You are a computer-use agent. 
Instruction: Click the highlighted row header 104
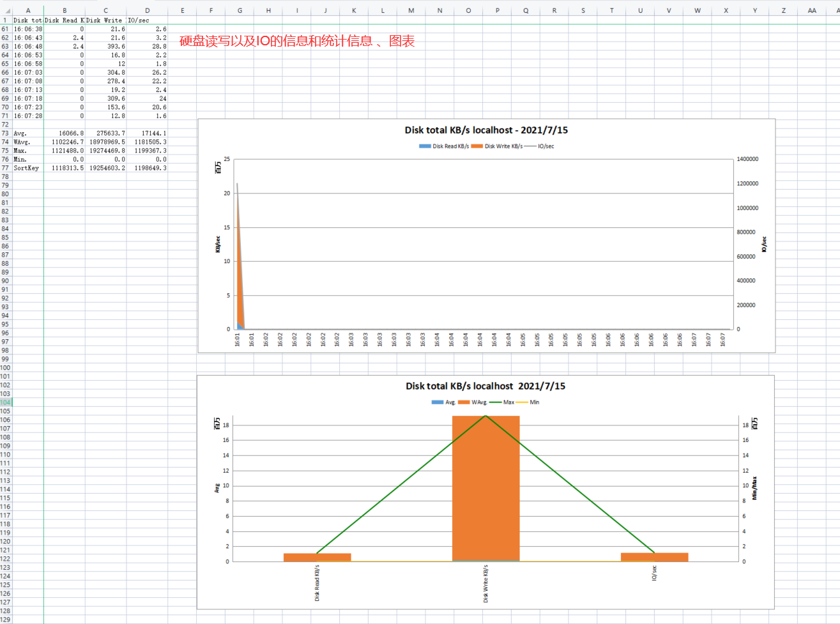[x=5, y=402]
